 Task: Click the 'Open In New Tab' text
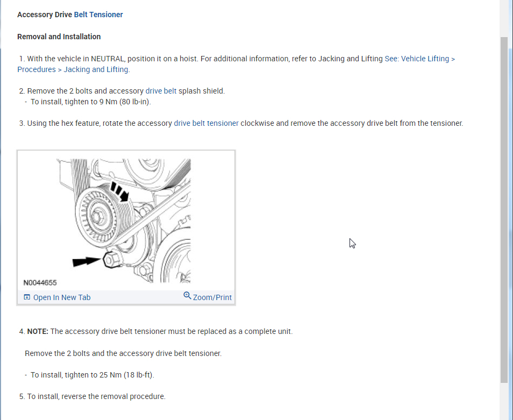coord(62,297)
